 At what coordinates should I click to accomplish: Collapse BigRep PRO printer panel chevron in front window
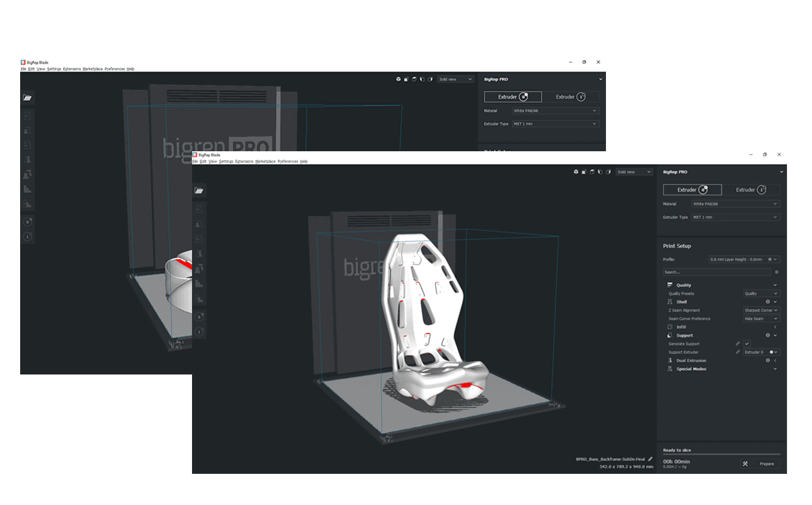(782, 172)
